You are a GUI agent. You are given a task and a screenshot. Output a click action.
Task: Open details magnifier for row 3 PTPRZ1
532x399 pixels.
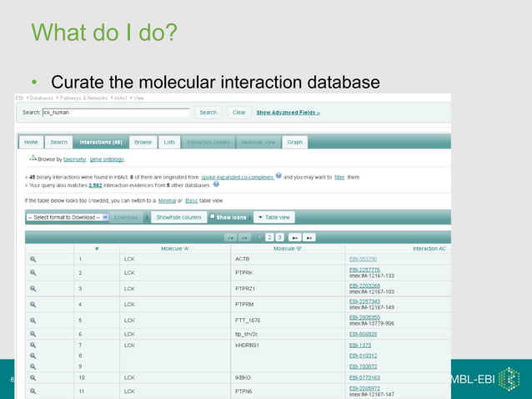pyautogui.click(x=33, y=288)
